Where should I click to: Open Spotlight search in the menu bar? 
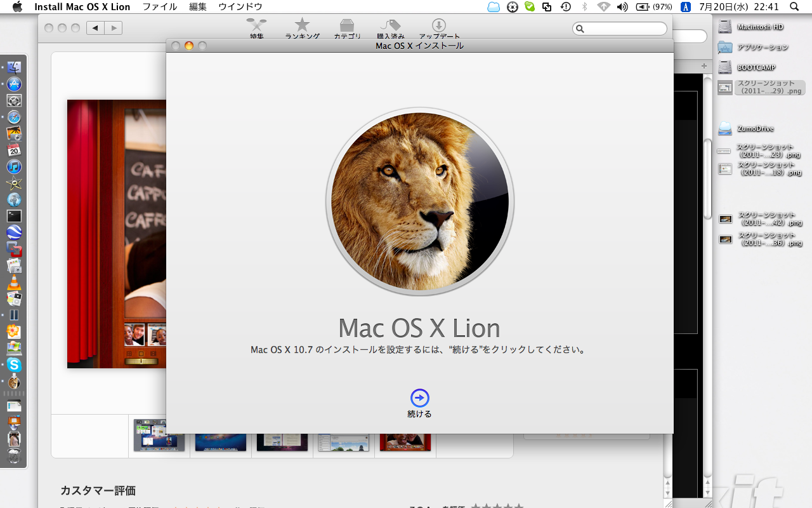[794, 7]
